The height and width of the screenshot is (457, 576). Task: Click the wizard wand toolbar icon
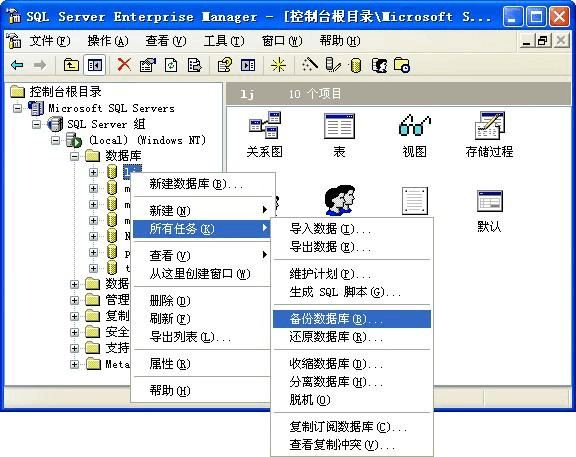(310, 65)
